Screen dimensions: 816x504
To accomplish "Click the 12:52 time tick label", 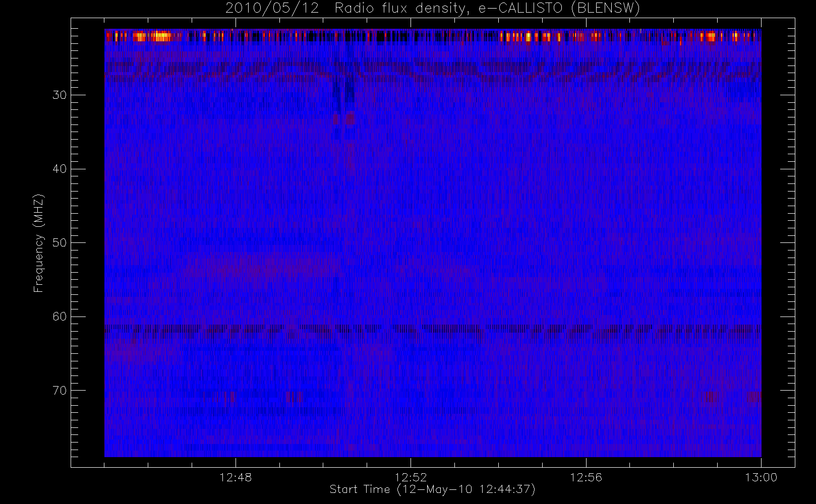I will tap(411, 477).
